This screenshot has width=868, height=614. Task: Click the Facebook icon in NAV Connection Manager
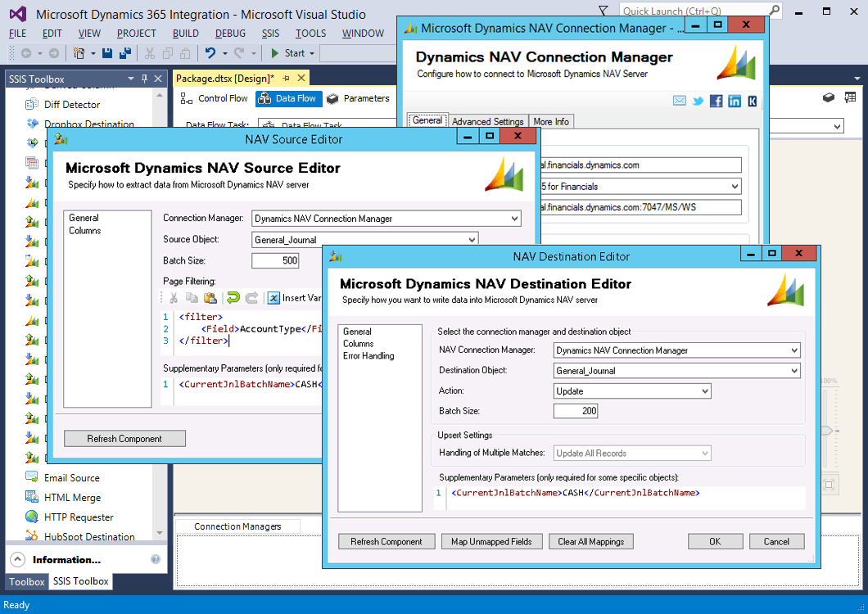(x=716, y=101)
